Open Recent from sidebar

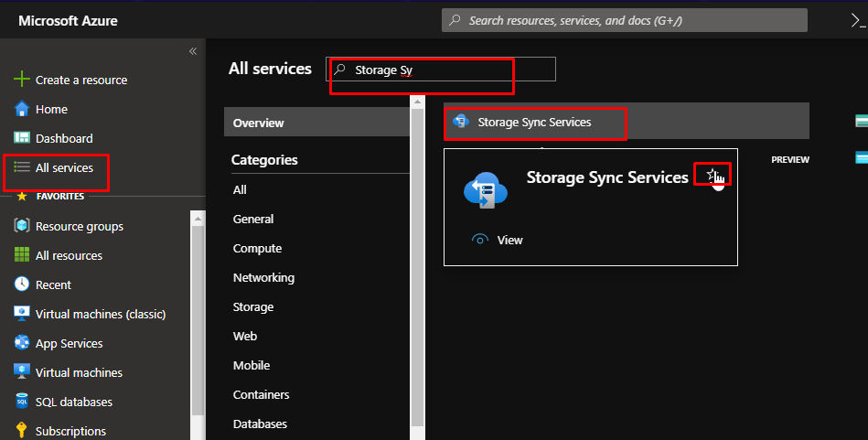[53, 285]
